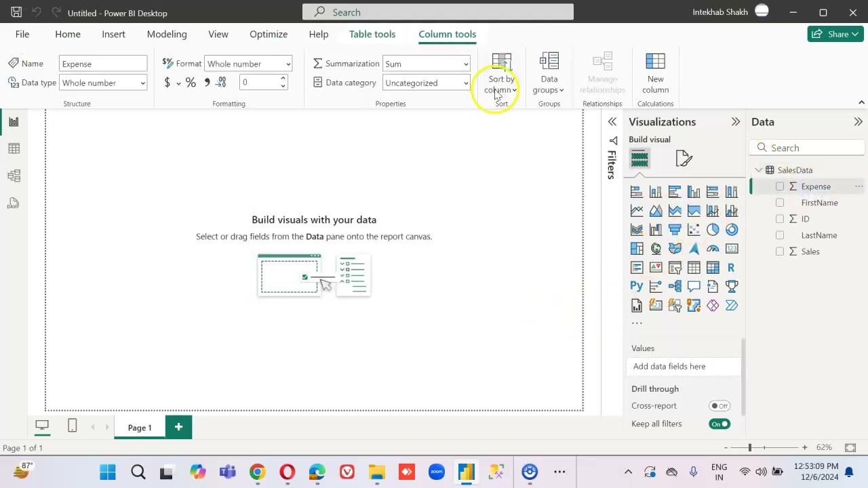Check the FirstName field checkbox
The image size is (868, 488).
click(780, 203)
